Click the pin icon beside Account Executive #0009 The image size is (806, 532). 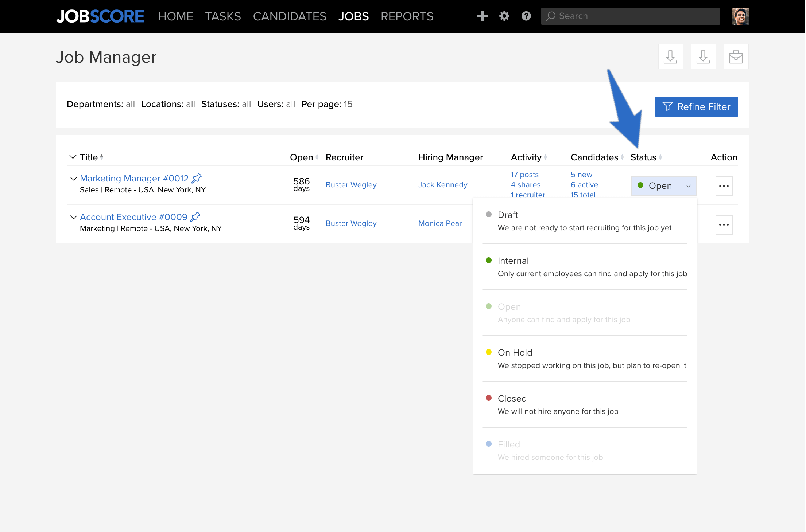click(x=195, y=217)
